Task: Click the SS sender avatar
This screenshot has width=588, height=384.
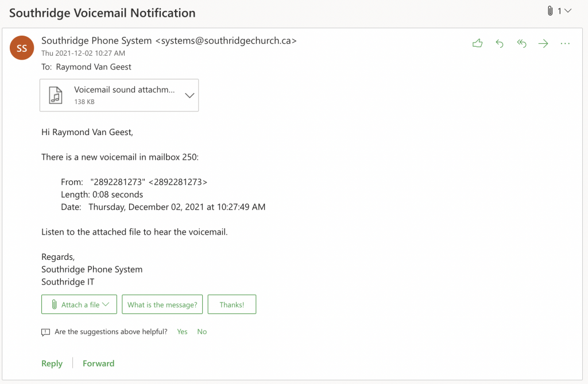Action: point(22,48)
